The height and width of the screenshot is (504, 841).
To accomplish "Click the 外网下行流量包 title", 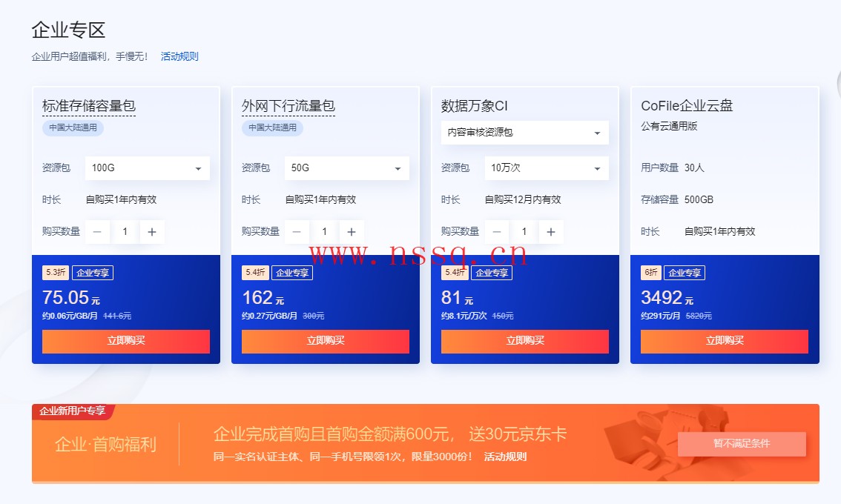I will [x=288, y=106].
